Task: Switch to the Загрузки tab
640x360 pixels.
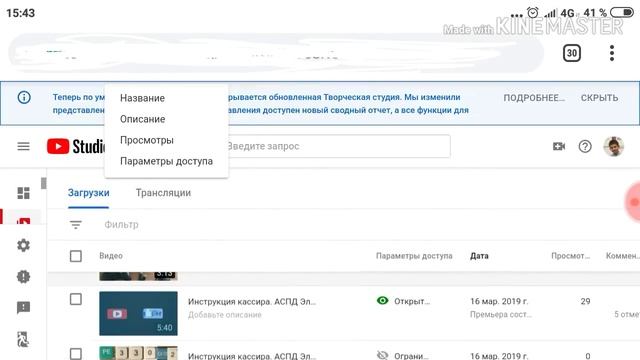Action: tap(89, 193)
